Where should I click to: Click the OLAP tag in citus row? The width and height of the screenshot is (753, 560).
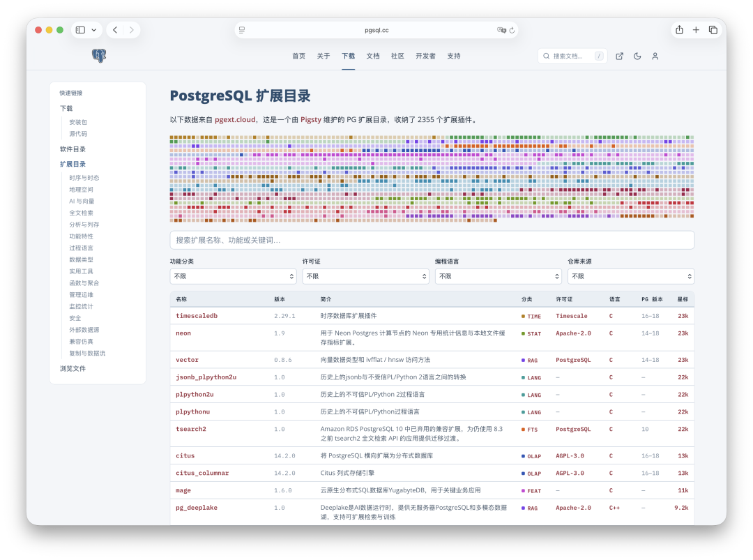point(531,456)
